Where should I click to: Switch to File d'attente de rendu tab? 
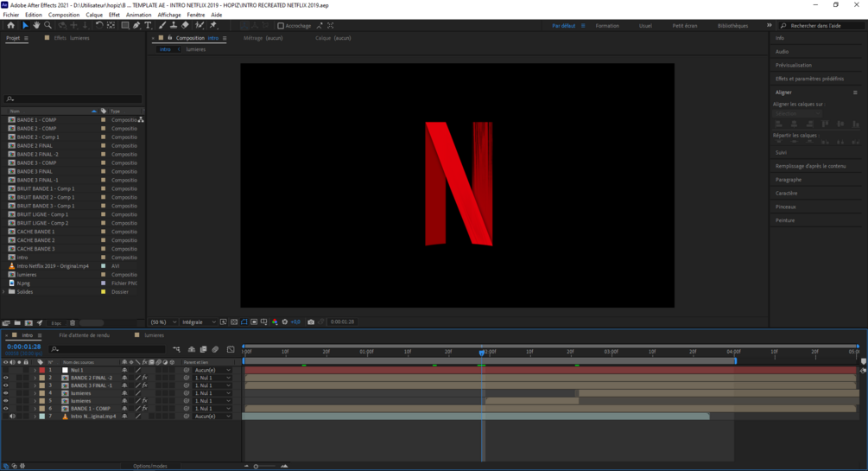tap(84, 335)
